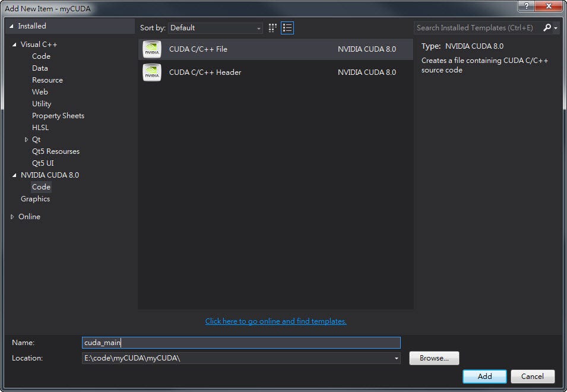Select Code under NVIDIA CUDA 8.0

(x=41, y=186)
